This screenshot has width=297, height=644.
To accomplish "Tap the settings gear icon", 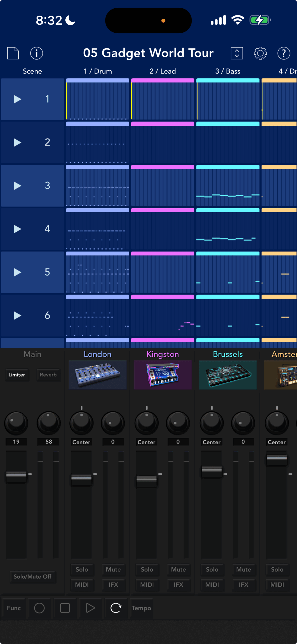I will point(260,53).
